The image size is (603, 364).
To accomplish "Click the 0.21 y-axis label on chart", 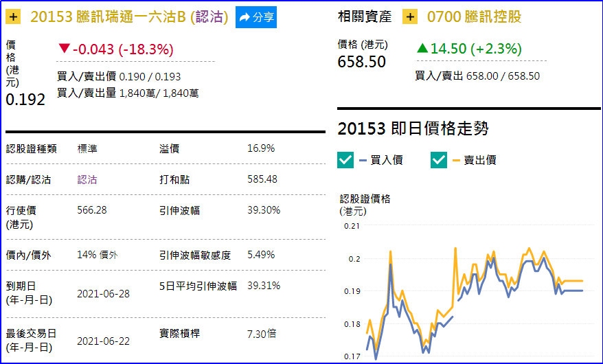I will [x=352, y=227].
